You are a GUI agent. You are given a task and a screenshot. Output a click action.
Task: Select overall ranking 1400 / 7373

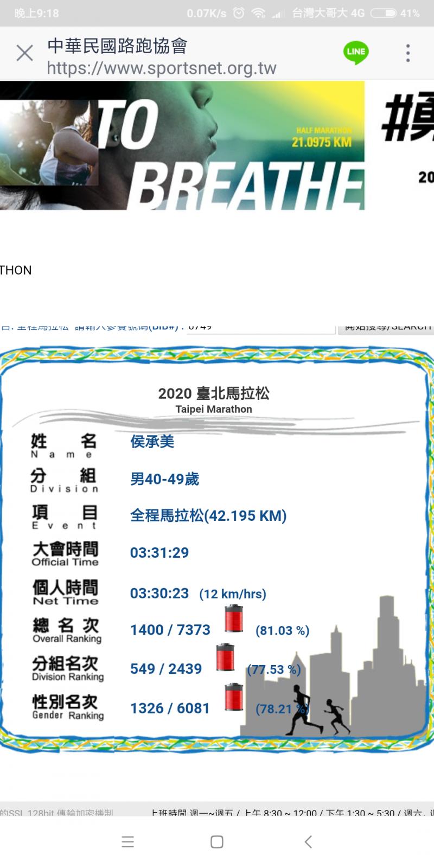170,630
